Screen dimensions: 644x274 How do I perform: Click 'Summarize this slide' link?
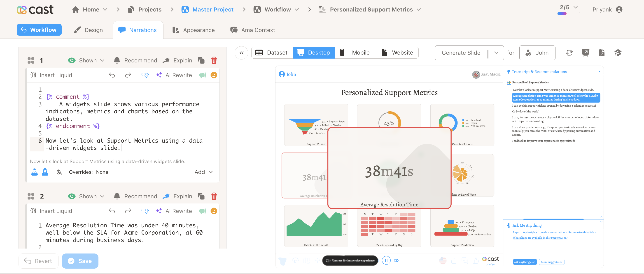(x=581, y=232)
